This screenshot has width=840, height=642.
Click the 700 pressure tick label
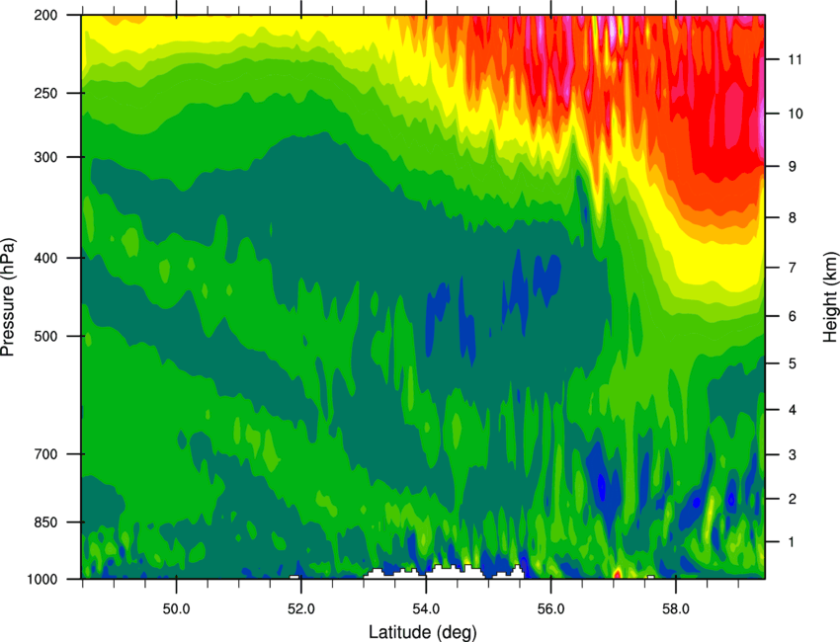[45, 454]
